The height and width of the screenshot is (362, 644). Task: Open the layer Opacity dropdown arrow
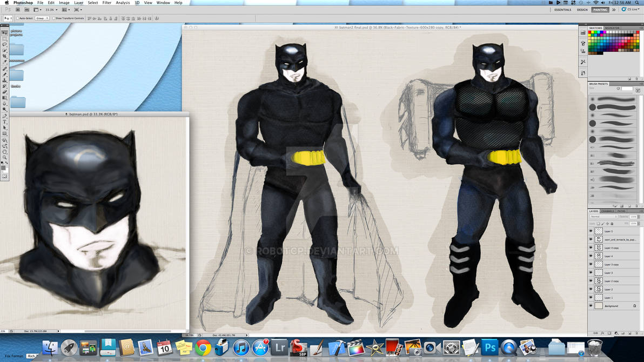(639, 217)
